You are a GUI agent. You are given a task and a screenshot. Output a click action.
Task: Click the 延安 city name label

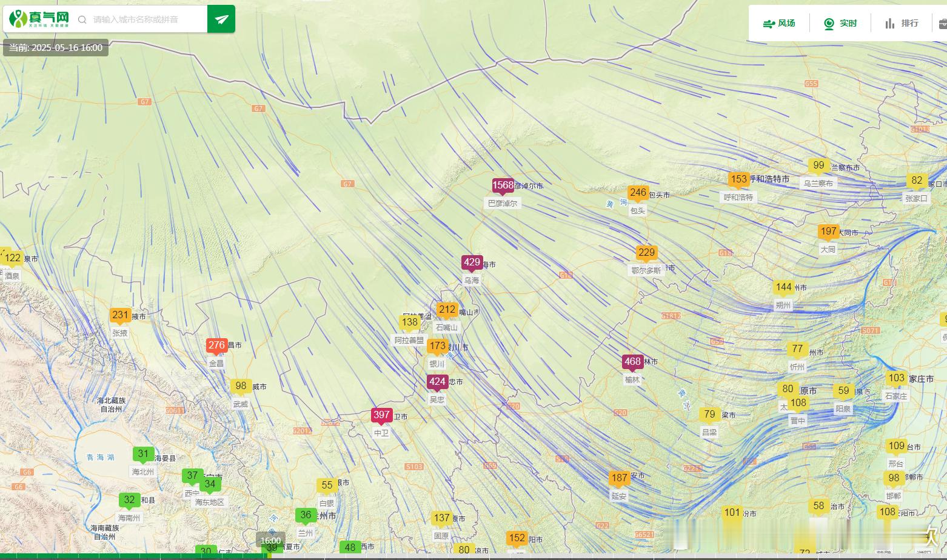tap(619, 496)
